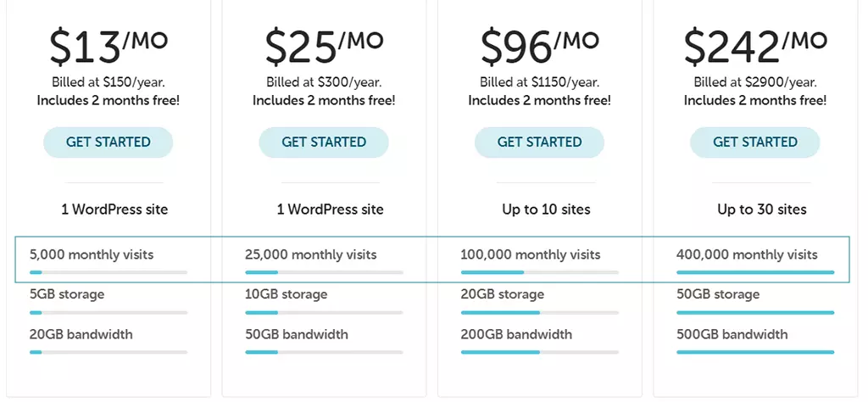
Task: Click the 10GB storage bar
Action: [324, 313]
